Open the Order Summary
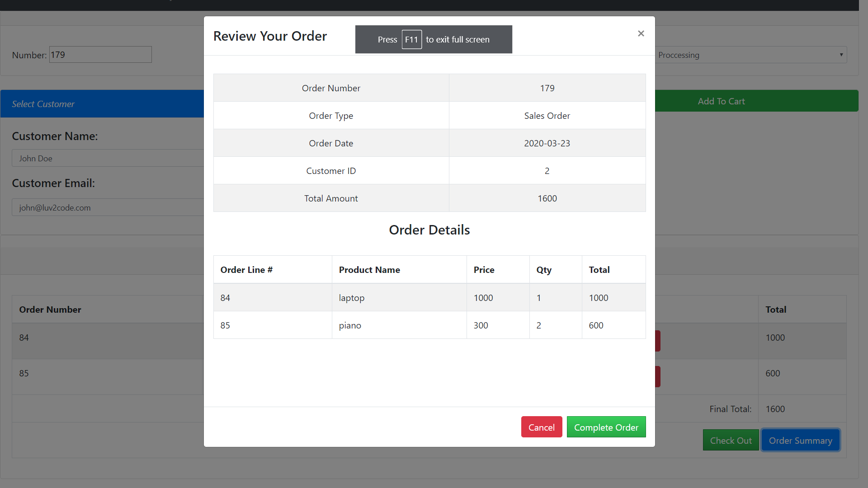This screenshot has height=488, width=868. click(x=800, y=440)
